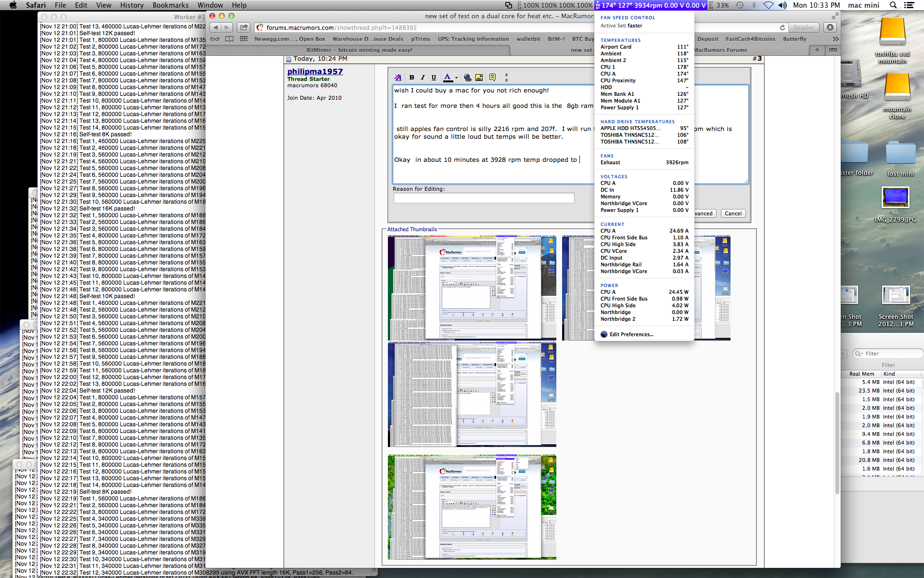Viewport: 924px width, 578px height.
Task: Click the Remove Text Formatting icon
Action: click(x=398, y=78)
